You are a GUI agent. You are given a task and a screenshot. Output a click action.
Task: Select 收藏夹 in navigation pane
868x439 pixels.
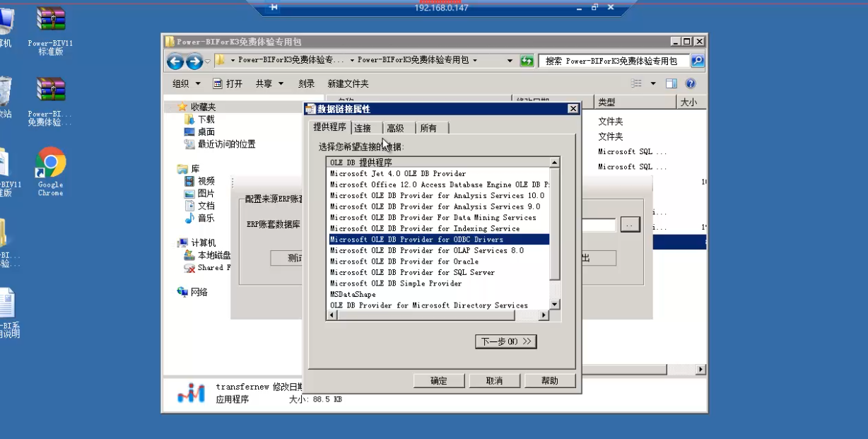[x=197, y=107]
